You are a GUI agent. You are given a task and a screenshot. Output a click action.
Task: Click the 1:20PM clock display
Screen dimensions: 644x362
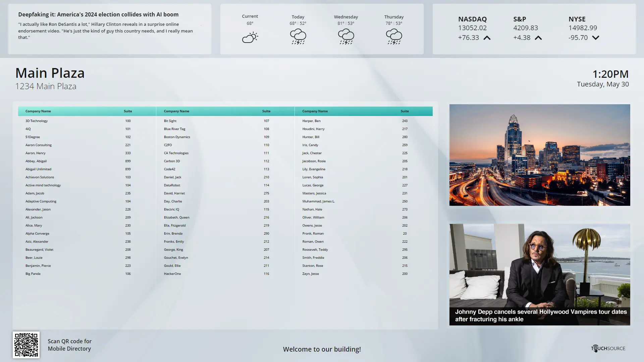tap(610, 74)
